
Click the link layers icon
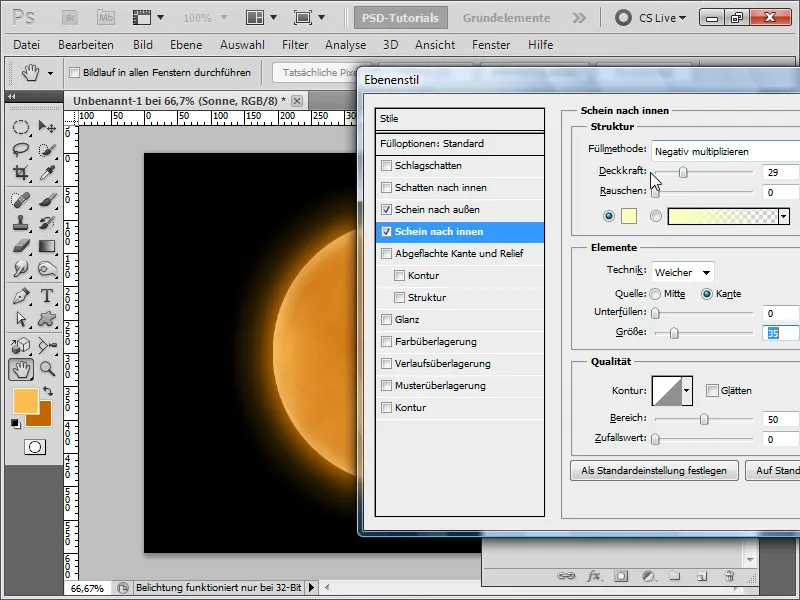point(566,576)
